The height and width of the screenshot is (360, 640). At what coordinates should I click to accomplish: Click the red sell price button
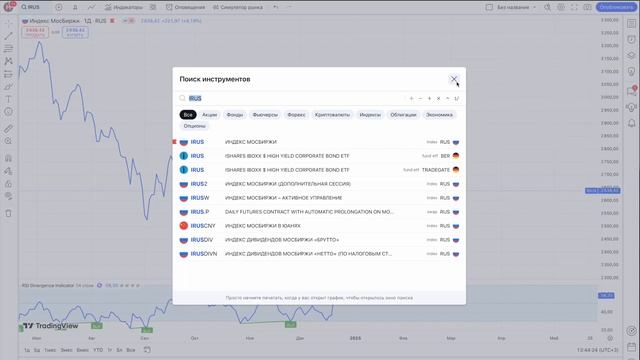tap(35, 32)
